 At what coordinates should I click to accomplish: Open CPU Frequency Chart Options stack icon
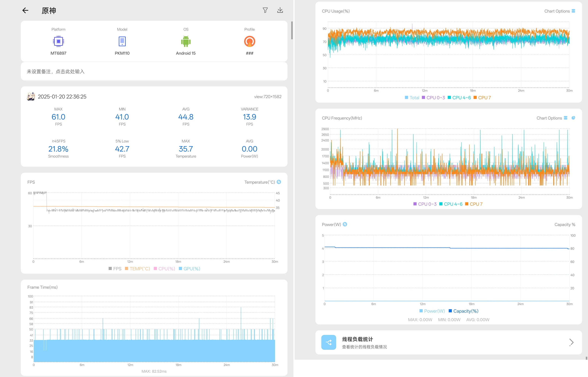point(566,118)
